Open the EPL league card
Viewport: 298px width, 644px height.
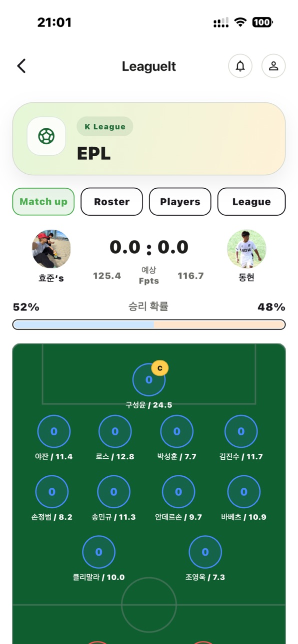coord(149,139)
